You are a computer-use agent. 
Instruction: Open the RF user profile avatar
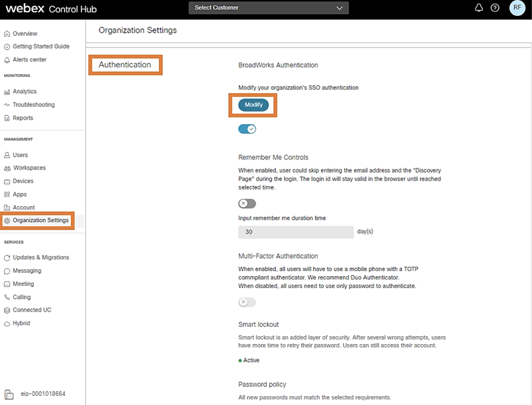tap(517, 8)
